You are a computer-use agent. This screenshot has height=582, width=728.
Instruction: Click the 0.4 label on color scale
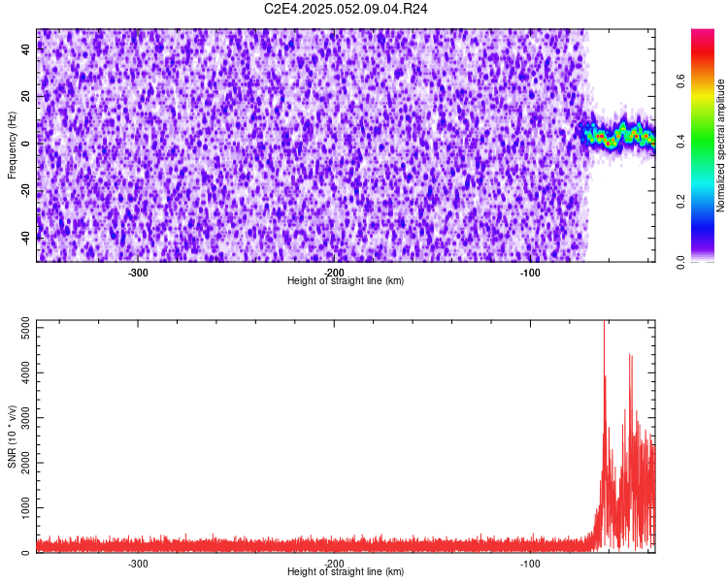(680, 141)
